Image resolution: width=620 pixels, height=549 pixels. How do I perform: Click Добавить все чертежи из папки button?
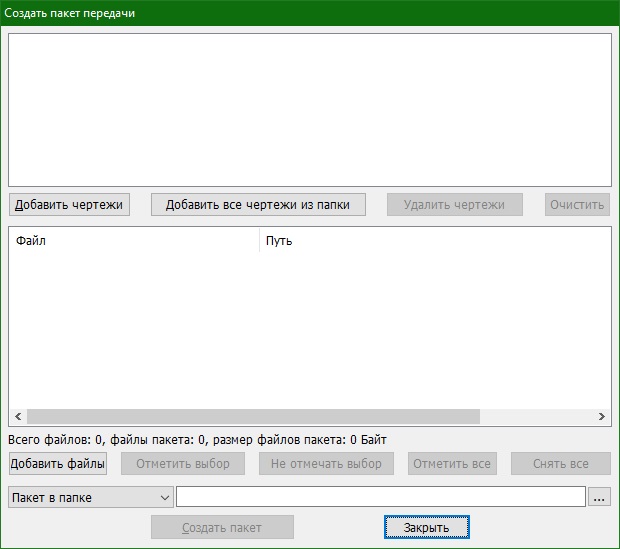pyautogui.click(x=258, y=204)
